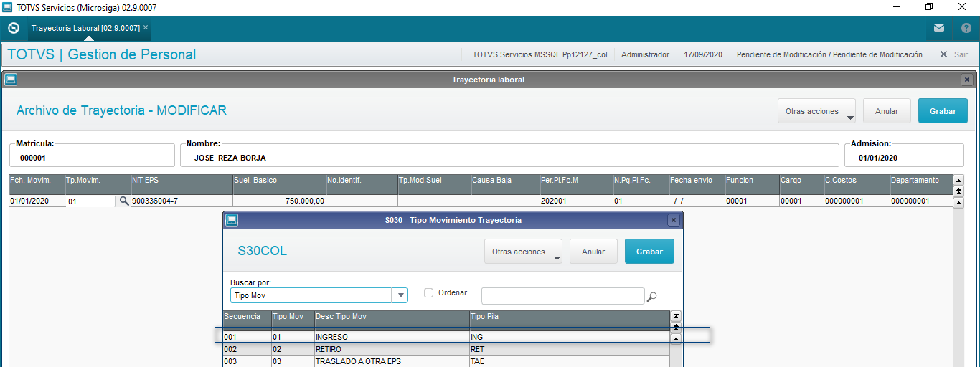Click the Admision date field
Image resolution: width=980 pixels, height=367 pixels.
click(x=905, y=157)
